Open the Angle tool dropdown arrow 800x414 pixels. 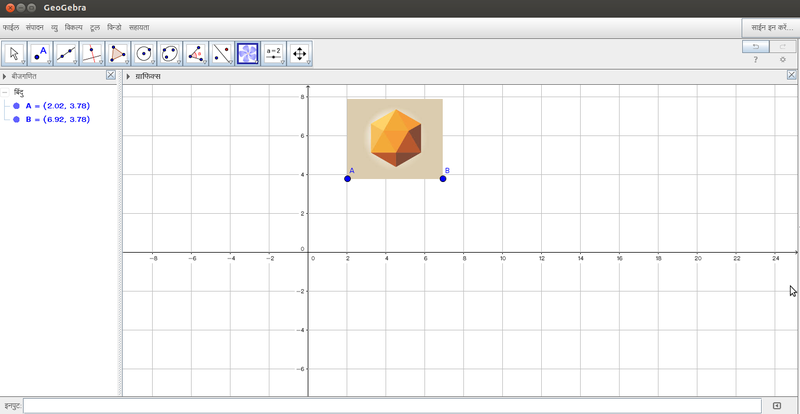click(206, 63)
